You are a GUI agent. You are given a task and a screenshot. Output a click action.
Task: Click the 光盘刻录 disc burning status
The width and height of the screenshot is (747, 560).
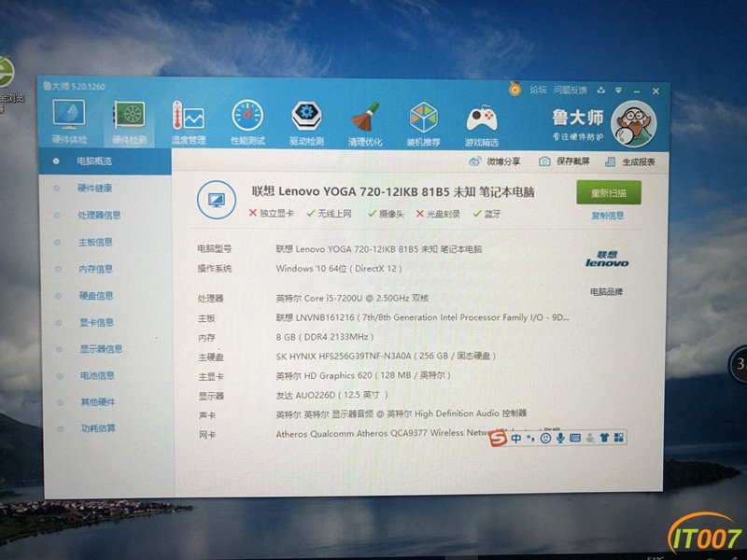point(438,214)
